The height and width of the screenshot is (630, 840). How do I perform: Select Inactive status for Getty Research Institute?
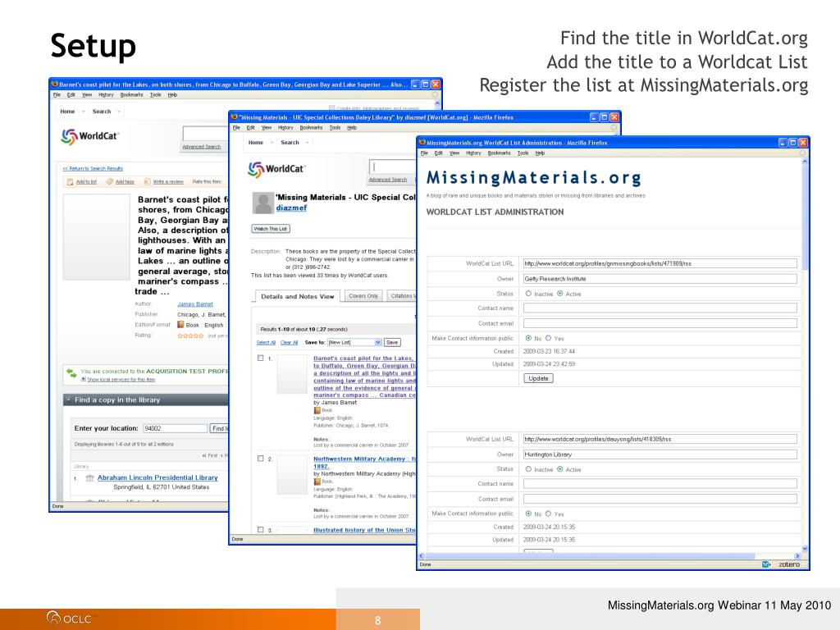529,294
